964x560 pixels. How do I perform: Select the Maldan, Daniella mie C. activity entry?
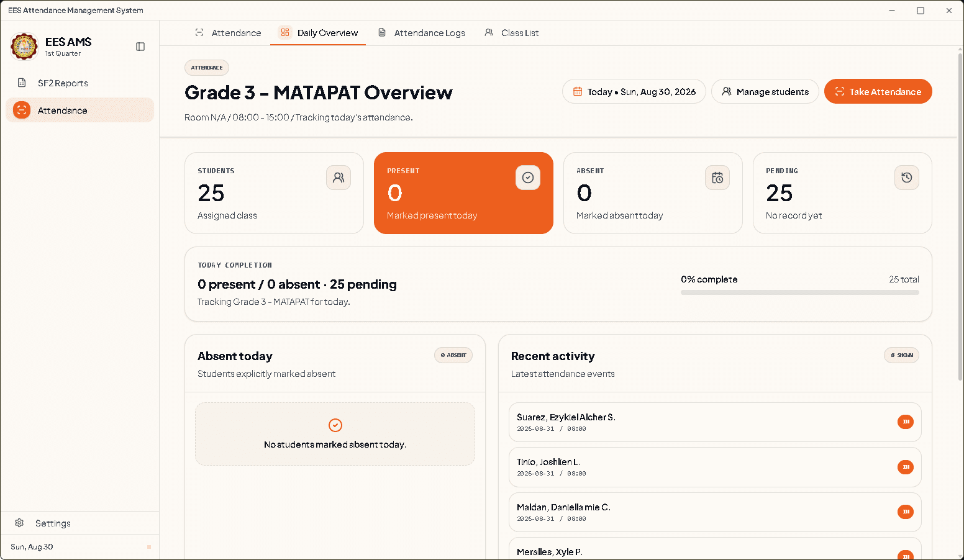[x=715, y=512]
